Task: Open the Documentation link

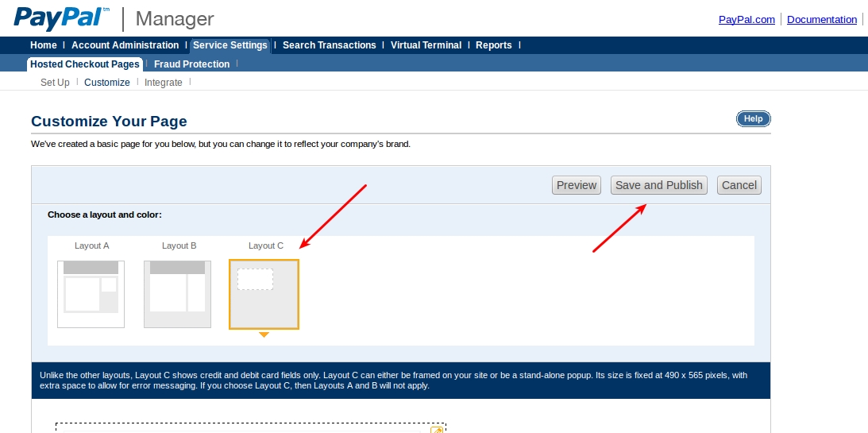Action: pyautogui.click(x=821, y=20)
